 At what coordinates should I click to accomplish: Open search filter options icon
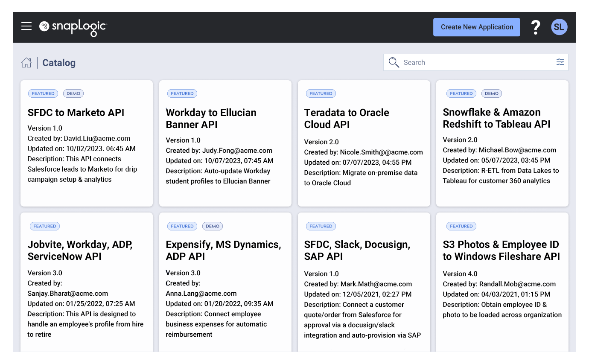(560, 62)
